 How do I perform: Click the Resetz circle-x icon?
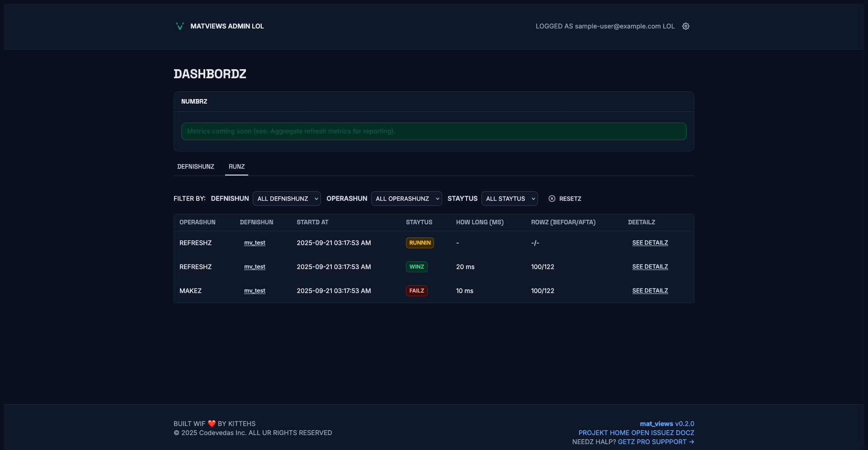pyautogui.click(x=552, y=199)
